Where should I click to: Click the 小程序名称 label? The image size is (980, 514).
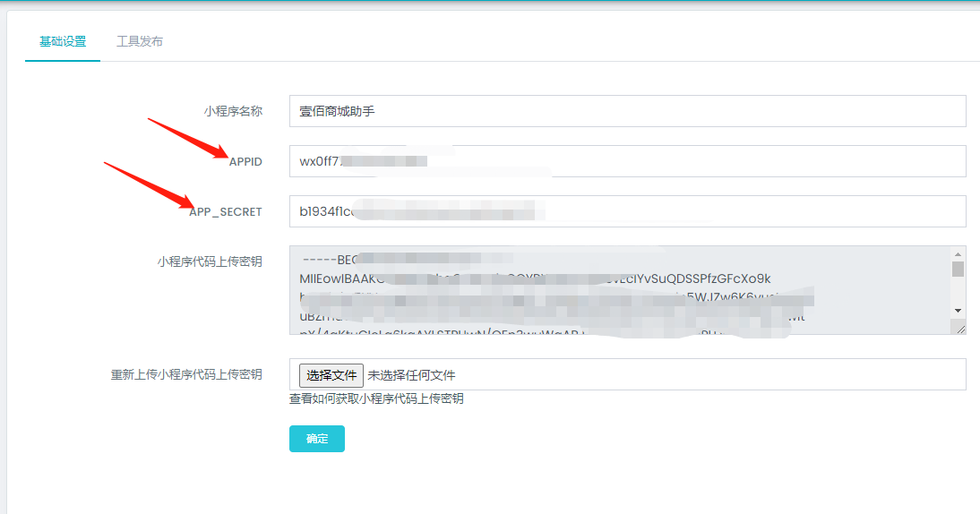click(x=233, y=111)
